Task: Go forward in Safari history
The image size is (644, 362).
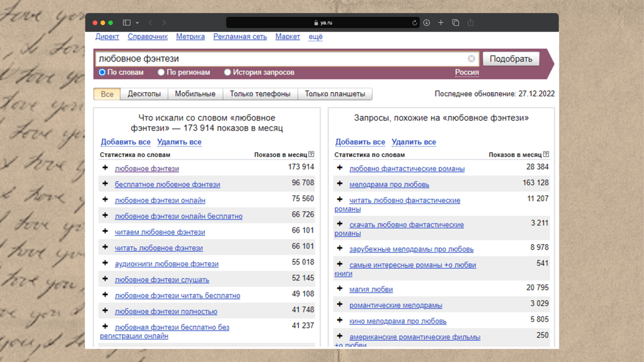Action: (x=164, y=23)
